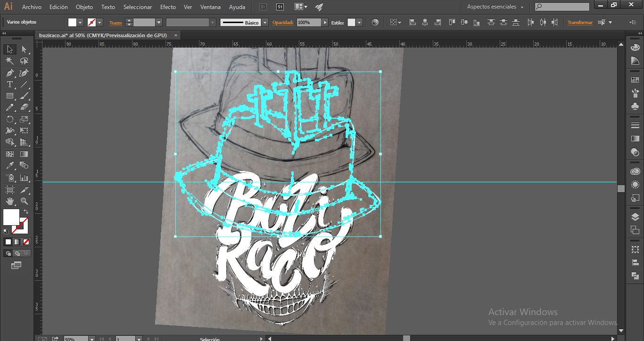Viewport: 644px width, 341px height.
Task: Select the Direct Selection tool
Action: [x=24, y=49]
